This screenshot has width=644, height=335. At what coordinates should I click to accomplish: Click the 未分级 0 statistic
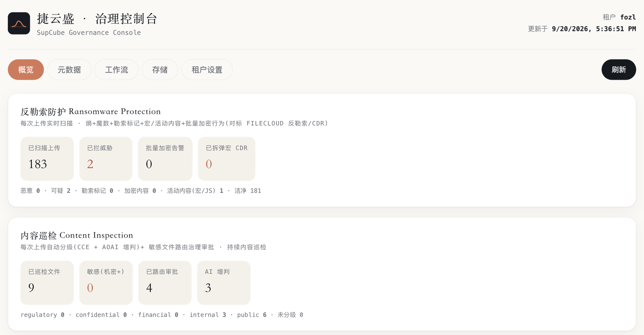tap(290, 315)
